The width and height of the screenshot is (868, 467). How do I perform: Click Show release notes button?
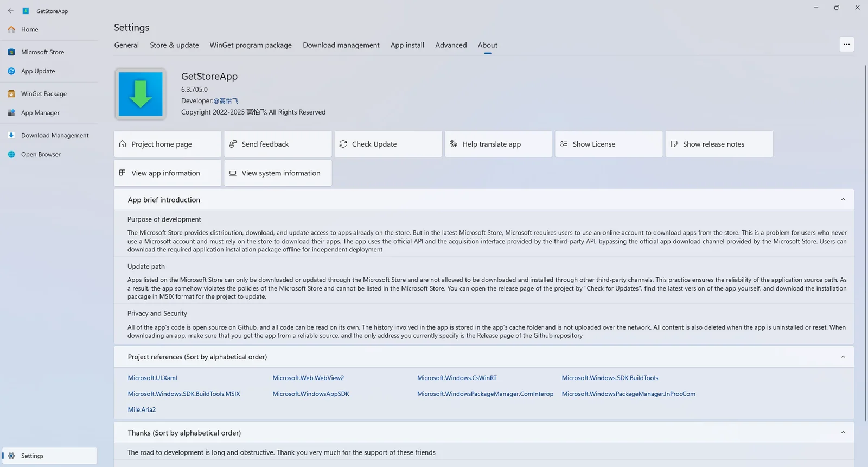pos(719,144)
